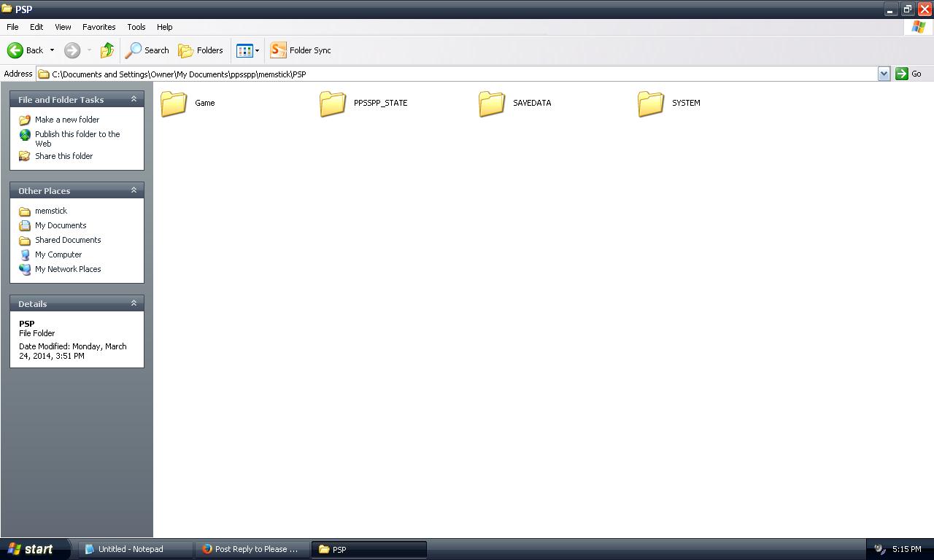Launch Folder Sync from toolbar
Screen dimensions: 934x560
click(x=301, y=50)
